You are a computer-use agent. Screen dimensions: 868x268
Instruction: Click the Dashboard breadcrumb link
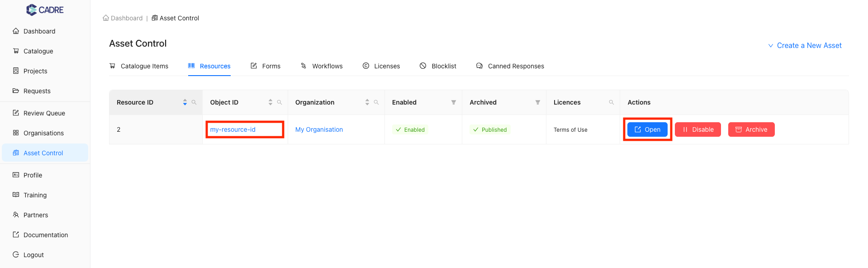point(123,18)
